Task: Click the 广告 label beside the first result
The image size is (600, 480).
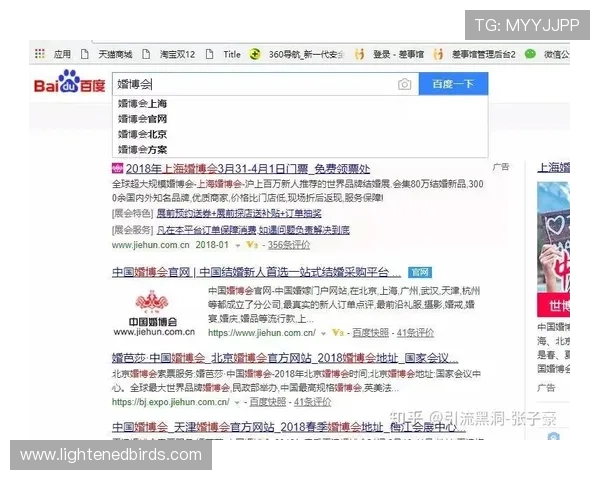Action: 501,167
